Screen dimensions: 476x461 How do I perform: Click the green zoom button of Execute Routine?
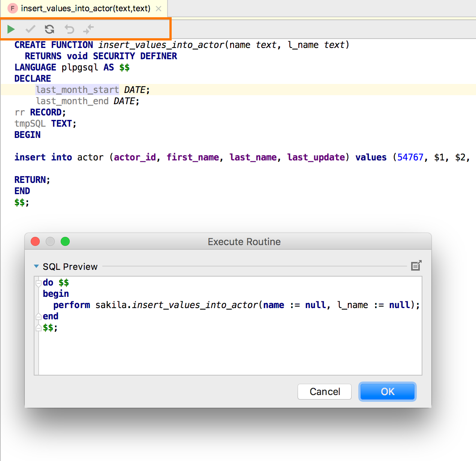coord(65,241)
